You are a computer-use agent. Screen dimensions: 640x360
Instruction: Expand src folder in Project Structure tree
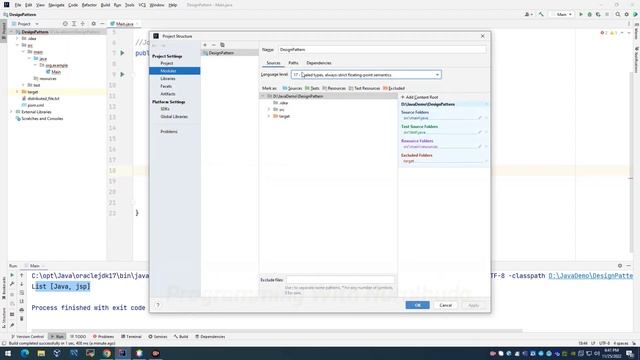point(269,109)
